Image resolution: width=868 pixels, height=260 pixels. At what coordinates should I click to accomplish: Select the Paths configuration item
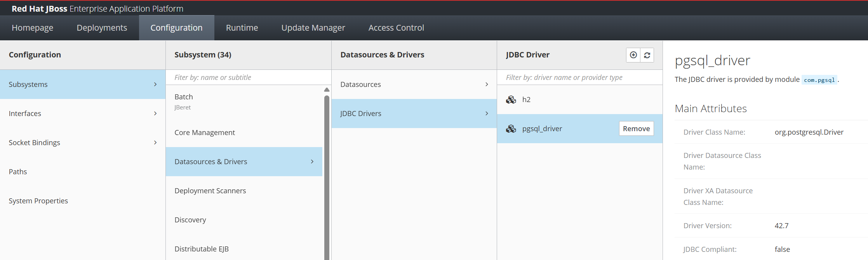coord(83,172)
